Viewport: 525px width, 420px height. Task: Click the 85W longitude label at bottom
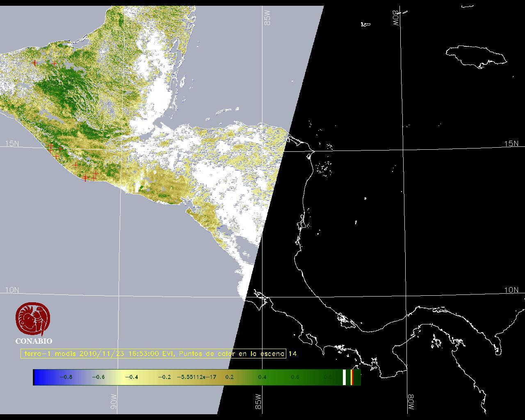click(x=258, y=402)
